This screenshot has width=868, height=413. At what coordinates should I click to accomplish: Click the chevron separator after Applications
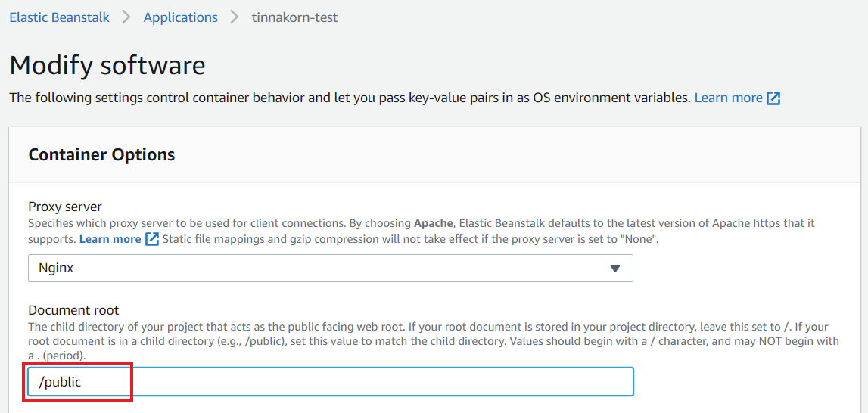(x=235, y=17)
